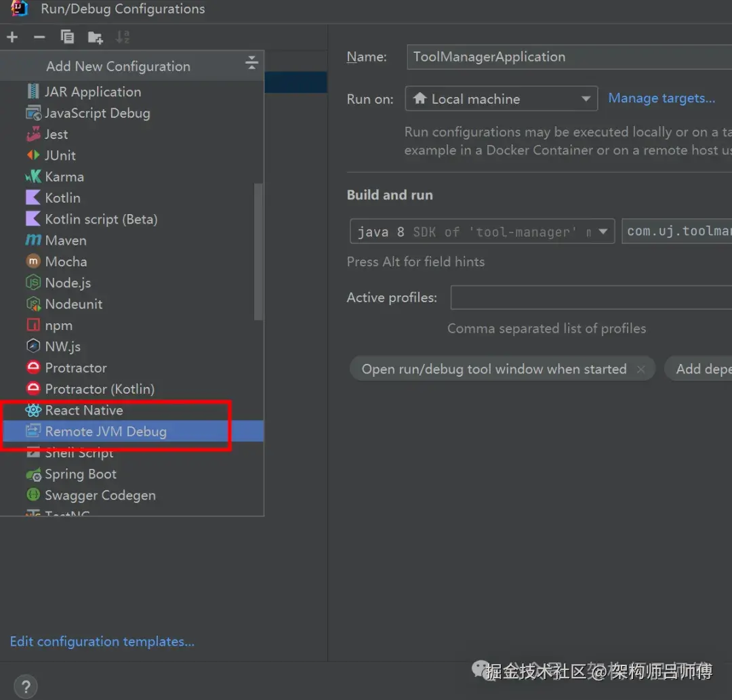Click the JUnit icon
732x700 pixels.
(33, 155)
